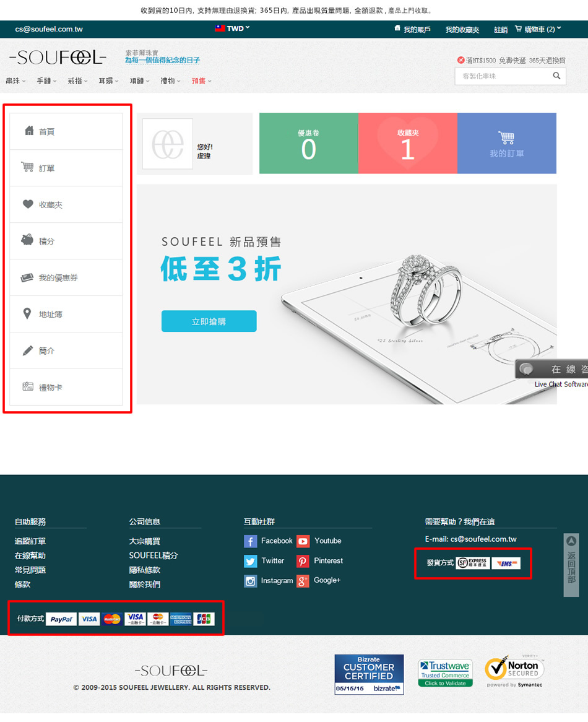Click the Google+ icon in footer
Screen dimensions: 588x722
tap(303, 581)
